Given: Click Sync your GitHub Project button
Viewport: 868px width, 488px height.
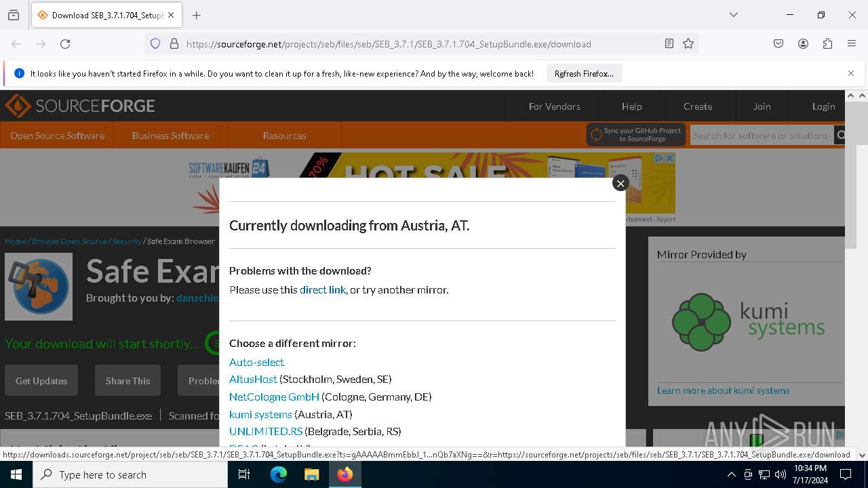Looking at the screenshot, I should tap(636, 135).
